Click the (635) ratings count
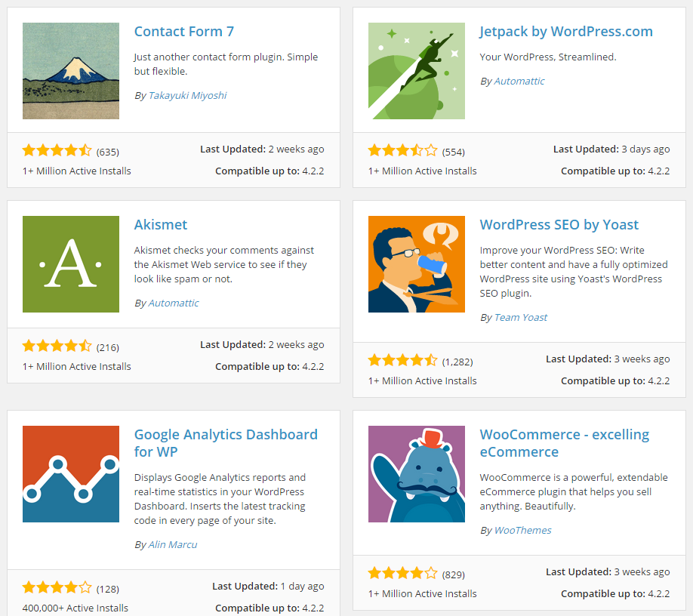This screenshot has width=693, height=616. point(108,152)
